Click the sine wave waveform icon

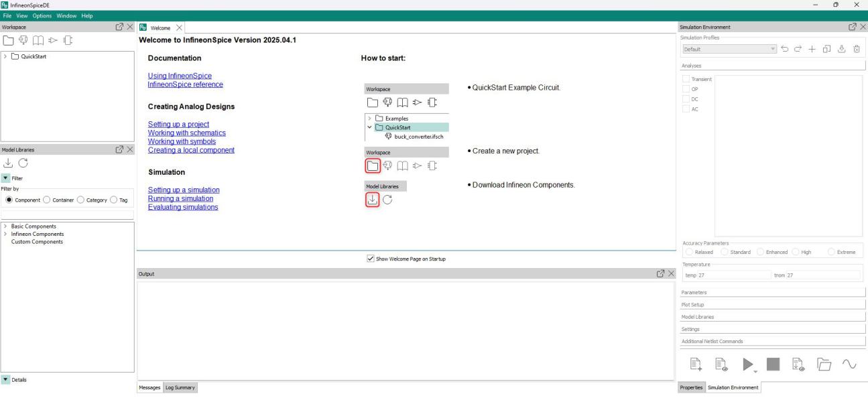pyautogui.click(x=849, y=364)
